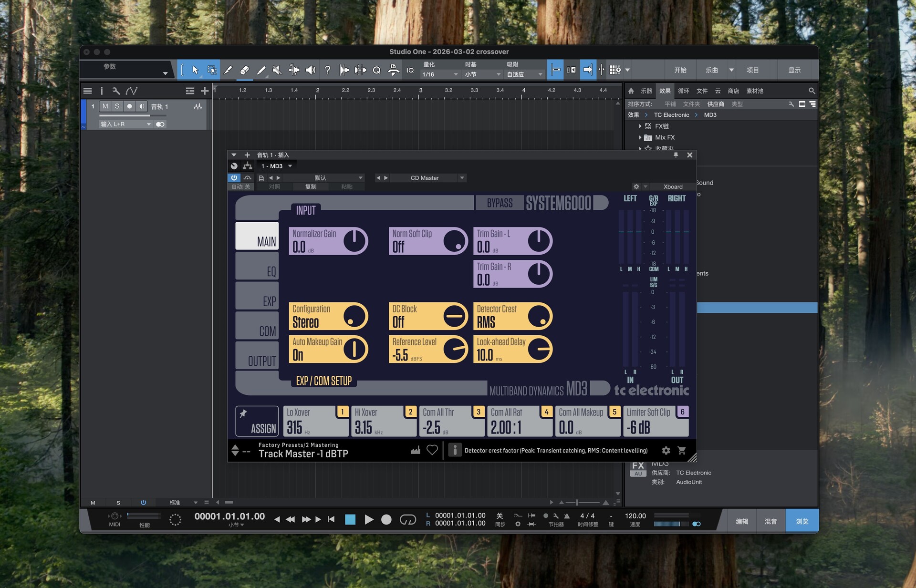Open the 量化 quantize value dropdown

pyautogui.click(x=439, y=74)
